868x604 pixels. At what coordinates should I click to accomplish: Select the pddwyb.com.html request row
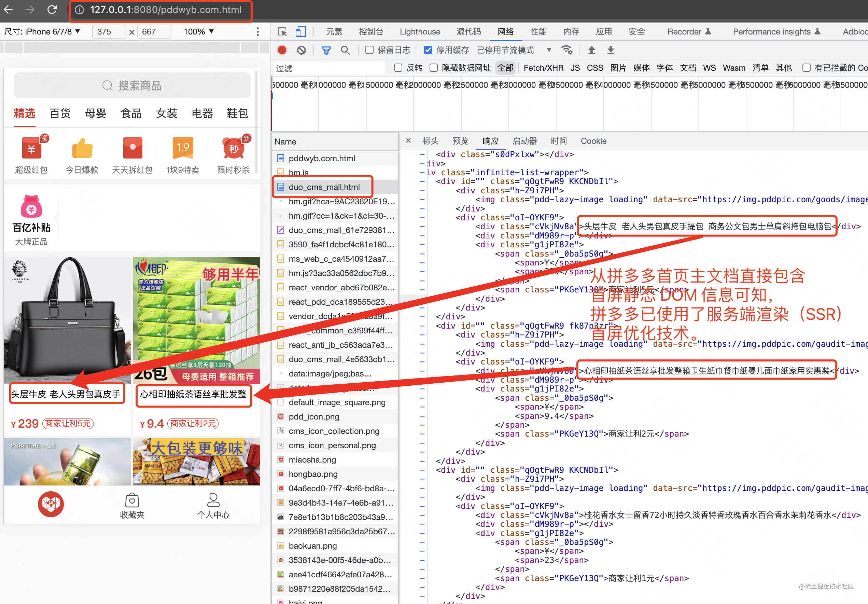tap(335, 158)
